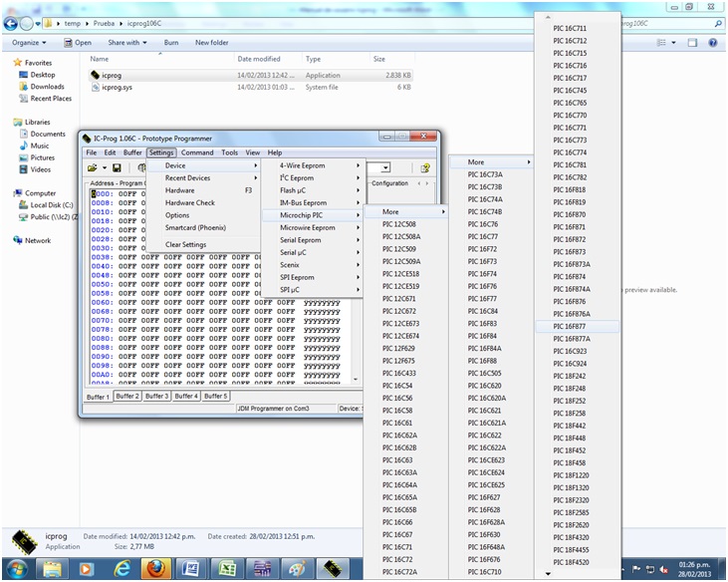Click the help icon in IC-Prog toolbar

[x=425, y=168]
